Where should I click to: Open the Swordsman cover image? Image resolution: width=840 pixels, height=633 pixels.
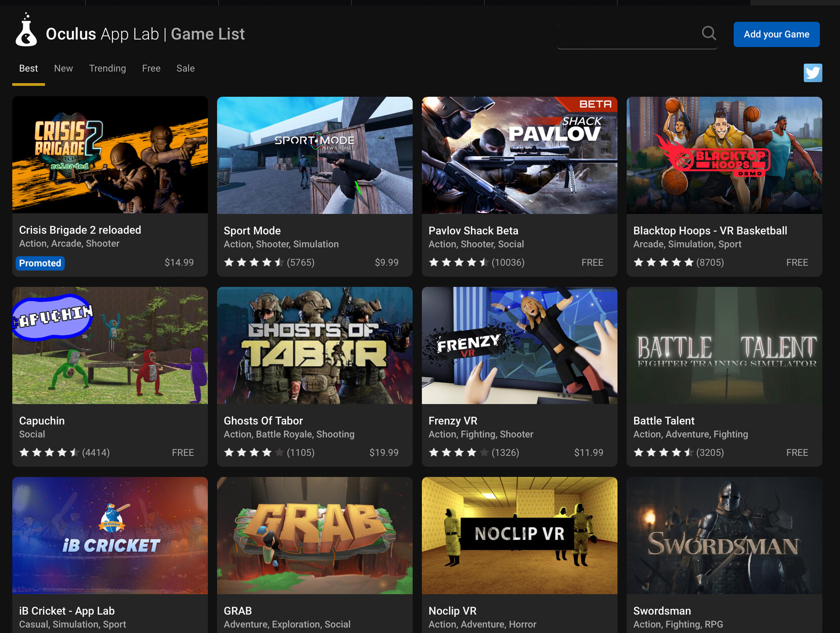(x=724, y=535)
